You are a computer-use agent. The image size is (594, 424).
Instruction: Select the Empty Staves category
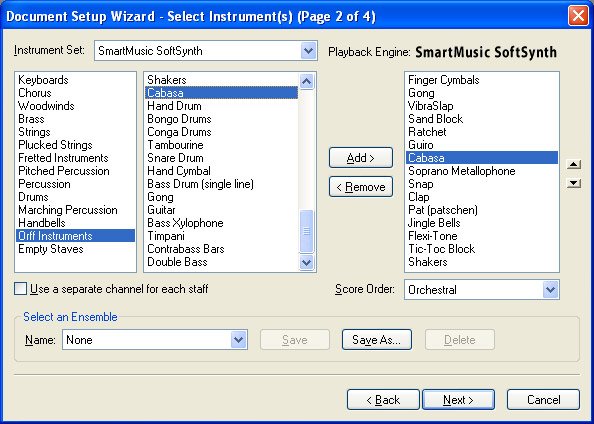[75, 249]
